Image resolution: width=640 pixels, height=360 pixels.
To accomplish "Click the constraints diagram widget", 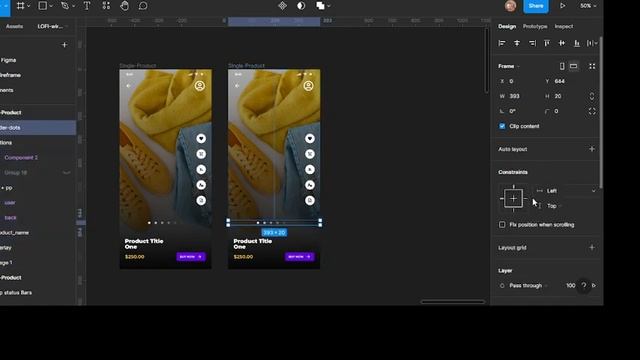I will coord(513,198).
